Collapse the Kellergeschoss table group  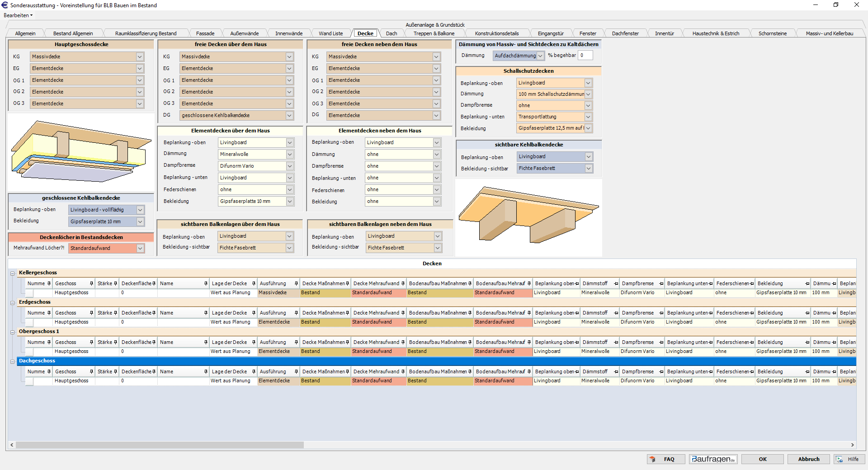[x=13, y=273]
